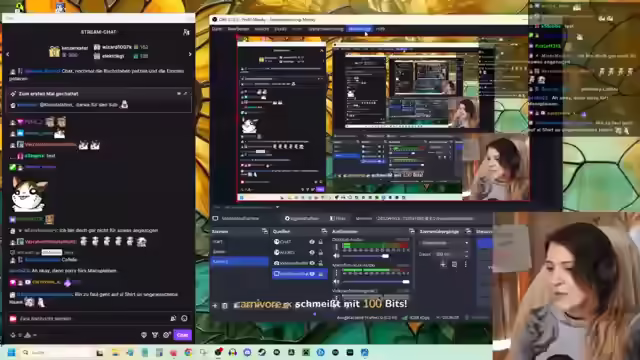Open Steam from the taskbar
This screenshot has width=640, height=360.
tap(262, 352)
